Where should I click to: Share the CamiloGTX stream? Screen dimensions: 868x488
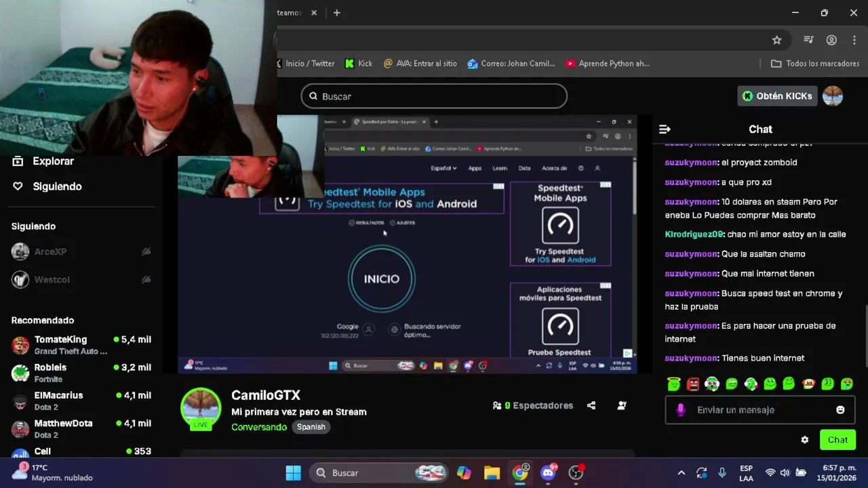591,405
